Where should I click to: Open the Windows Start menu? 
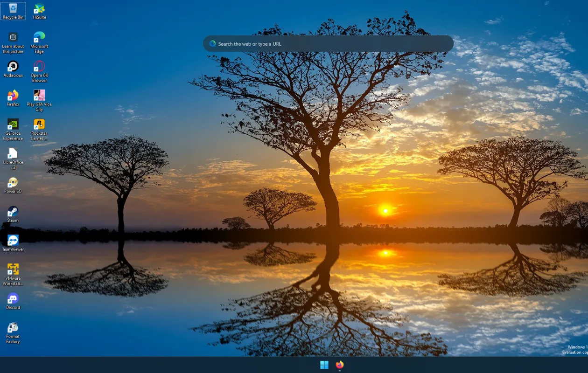(324, 365)
